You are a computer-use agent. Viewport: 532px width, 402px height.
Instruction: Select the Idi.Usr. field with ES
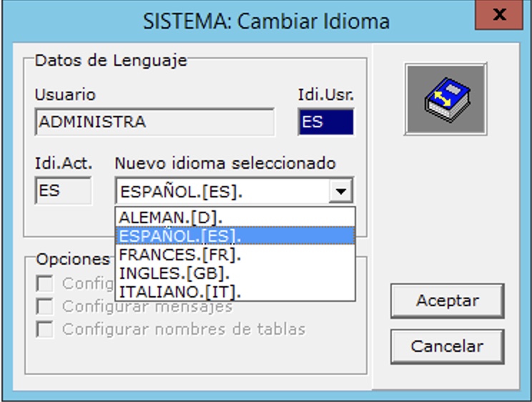(x=326, y=122)
